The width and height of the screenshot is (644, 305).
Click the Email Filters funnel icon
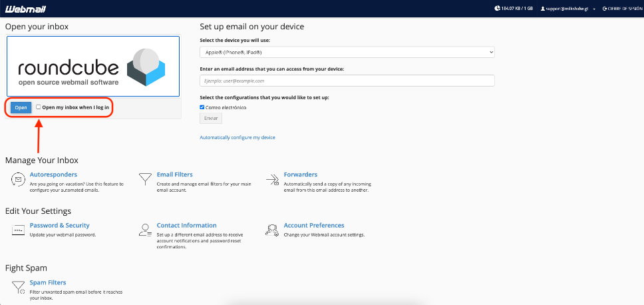(145, 179)
